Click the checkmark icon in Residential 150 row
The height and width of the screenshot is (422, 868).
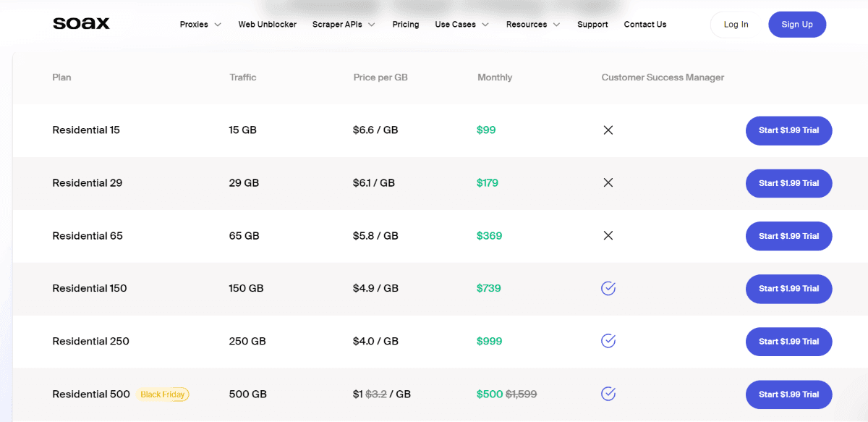click(x=608, y=288)
